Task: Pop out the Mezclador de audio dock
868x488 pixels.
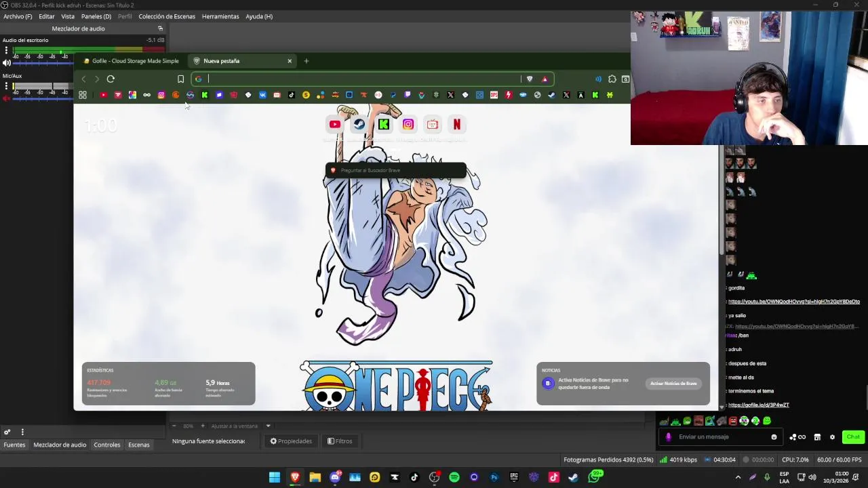Action: point(160,28)
